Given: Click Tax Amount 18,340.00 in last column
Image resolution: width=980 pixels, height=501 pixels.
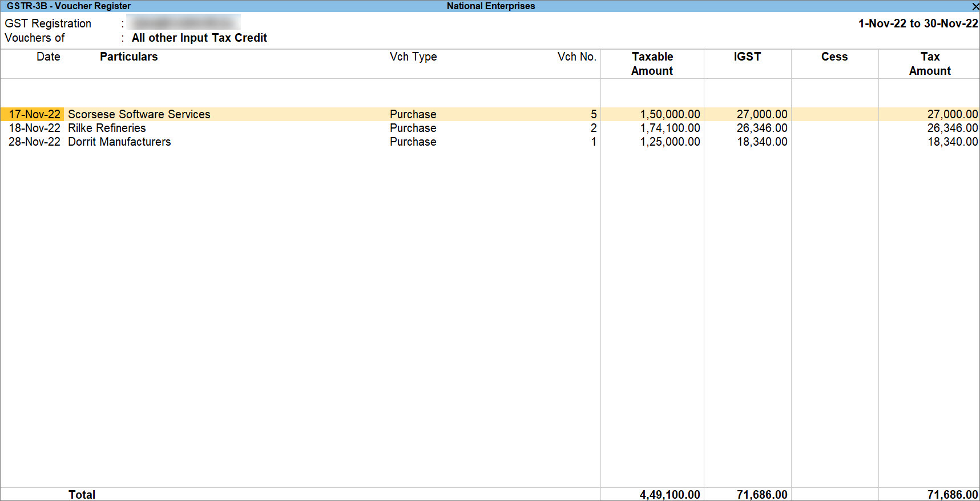Looking at the screenshot, I should tap(953, 142).
